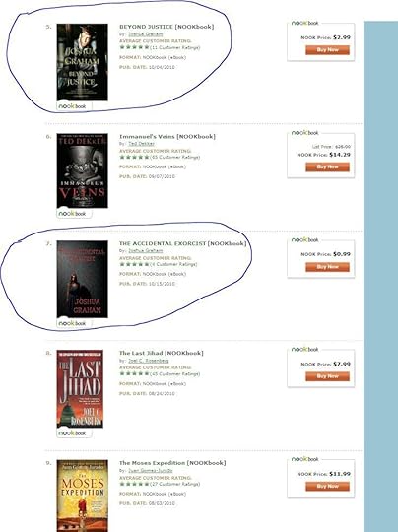Open author link Joel C. Rosenberg
Image resolution: width=398 pixels, height=532 pixels.
149,361
